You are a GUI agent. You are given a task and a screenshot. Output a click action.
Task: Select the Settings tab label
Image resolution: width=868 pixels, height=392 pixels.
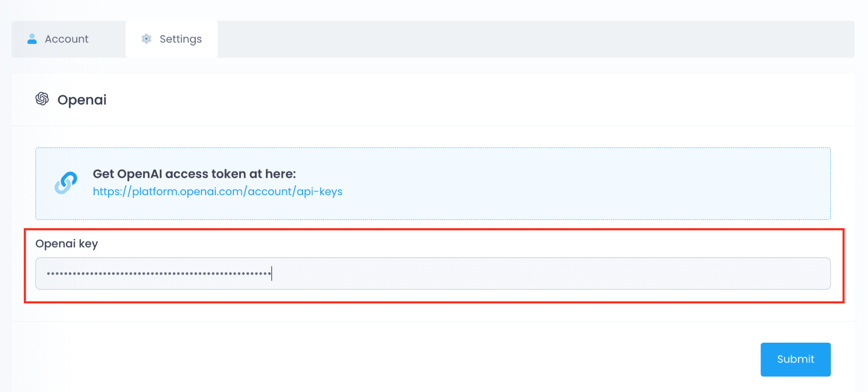[180, 39]
